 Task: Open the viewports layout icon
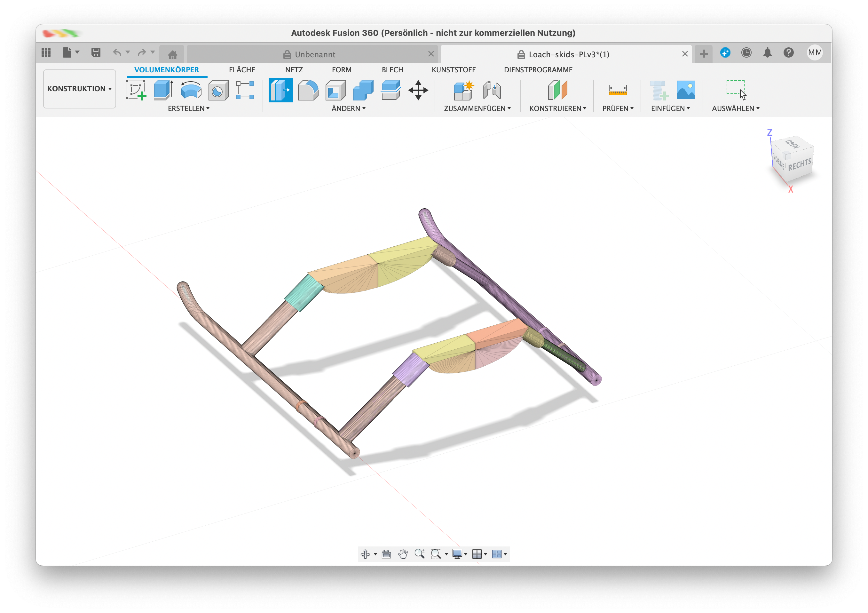point(497,554)
